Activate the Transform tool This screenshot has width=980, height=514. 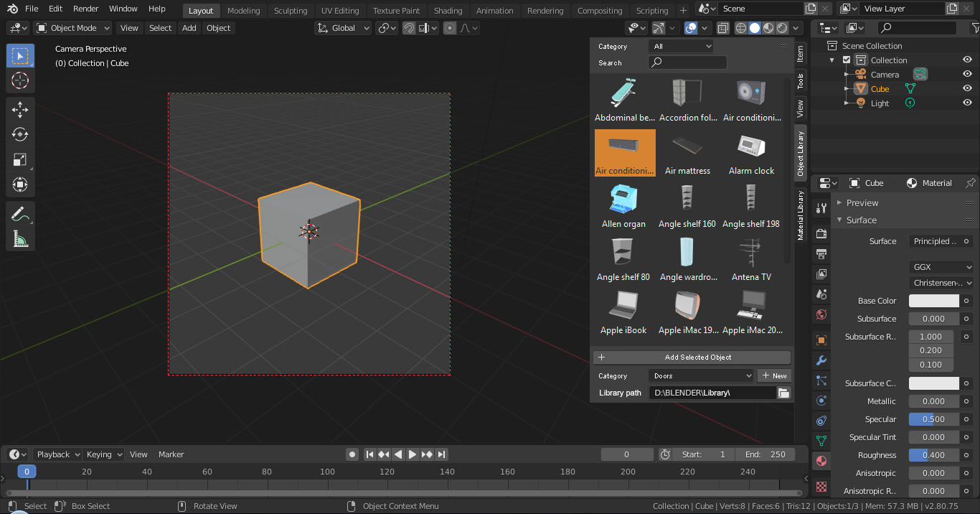click(x=20, y=184)
